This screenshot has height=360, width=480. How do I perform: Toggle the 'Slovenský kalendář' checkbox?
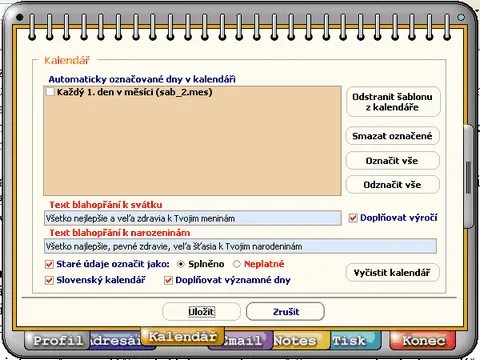(49, 280)
